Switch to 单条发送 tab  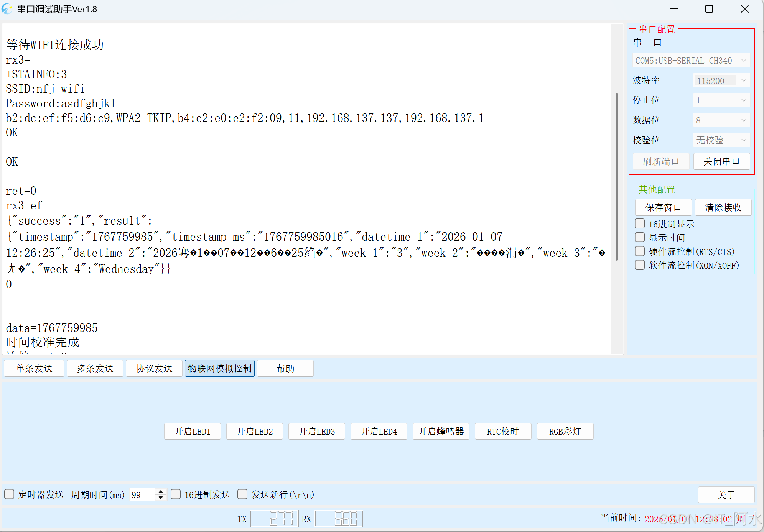[x=34, y=368]
